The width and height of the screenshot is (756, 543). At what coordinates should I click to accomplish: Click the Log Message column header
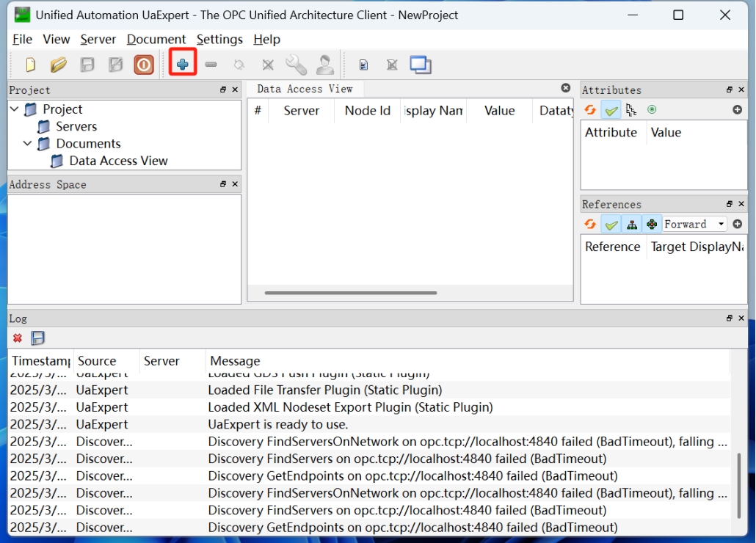tap(468, 361)
